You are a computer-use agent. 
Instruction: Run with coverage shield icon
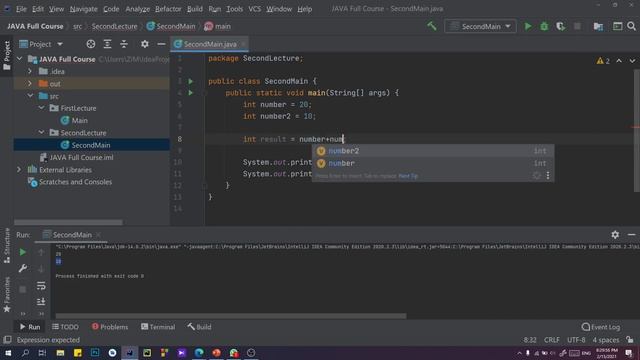tap(560, 26)
